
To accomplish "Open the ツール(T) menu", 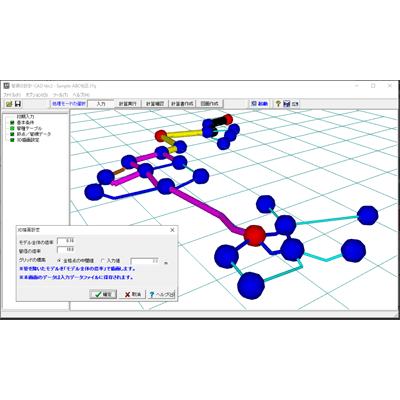I will [x=60, y=95].
